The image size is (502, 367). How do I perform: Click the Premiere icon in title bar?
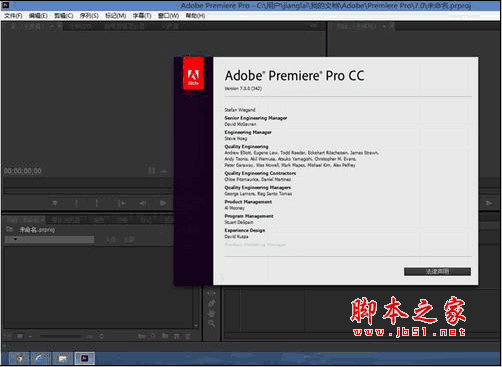pos(6,5)
